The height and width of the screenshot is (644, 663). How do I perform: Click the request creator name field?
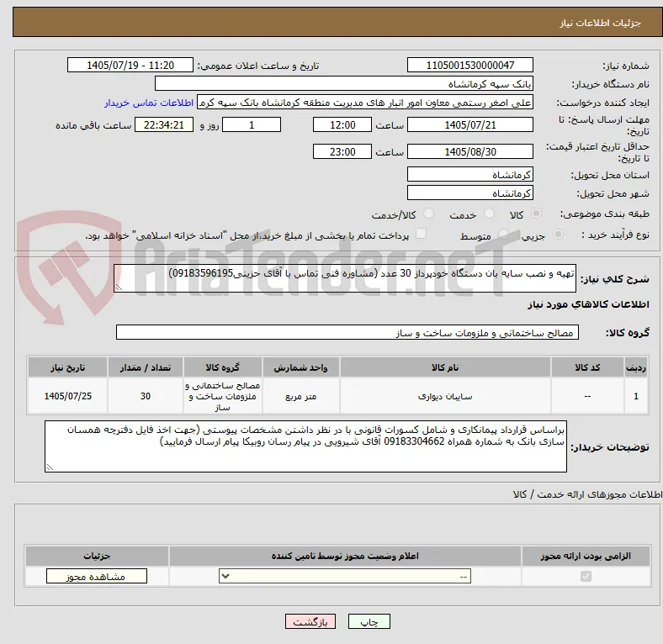coord(365,103)
